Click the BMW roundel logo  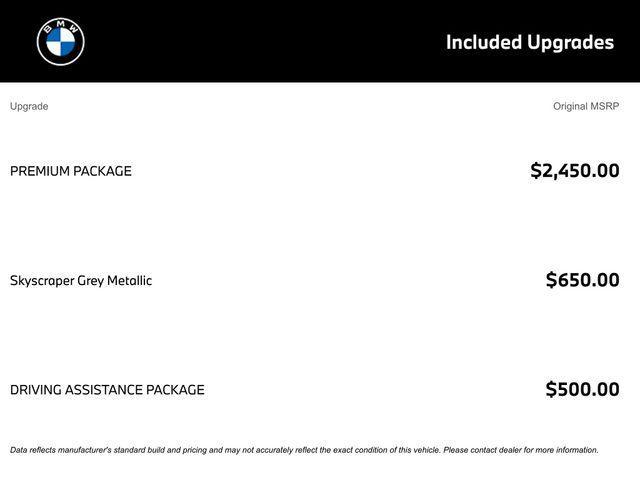61,41
